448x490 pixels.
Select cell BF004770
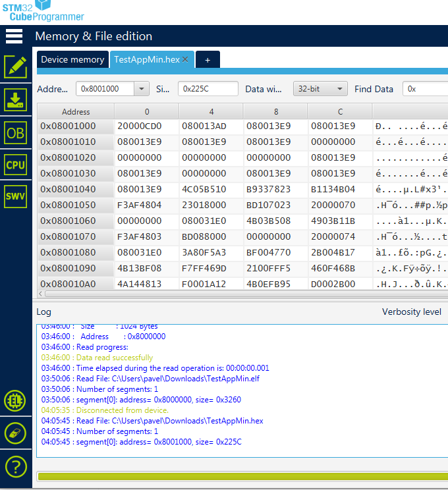click(276, 252)
